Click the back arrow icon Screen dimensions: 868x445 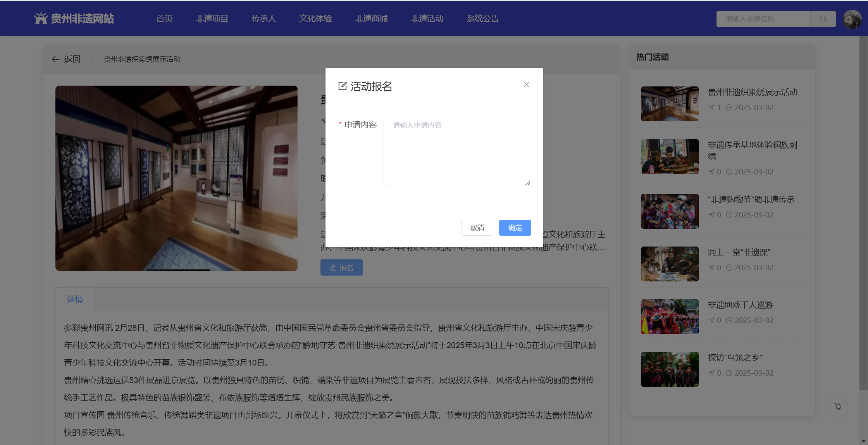pyautogui.click(x=55, y=59)
